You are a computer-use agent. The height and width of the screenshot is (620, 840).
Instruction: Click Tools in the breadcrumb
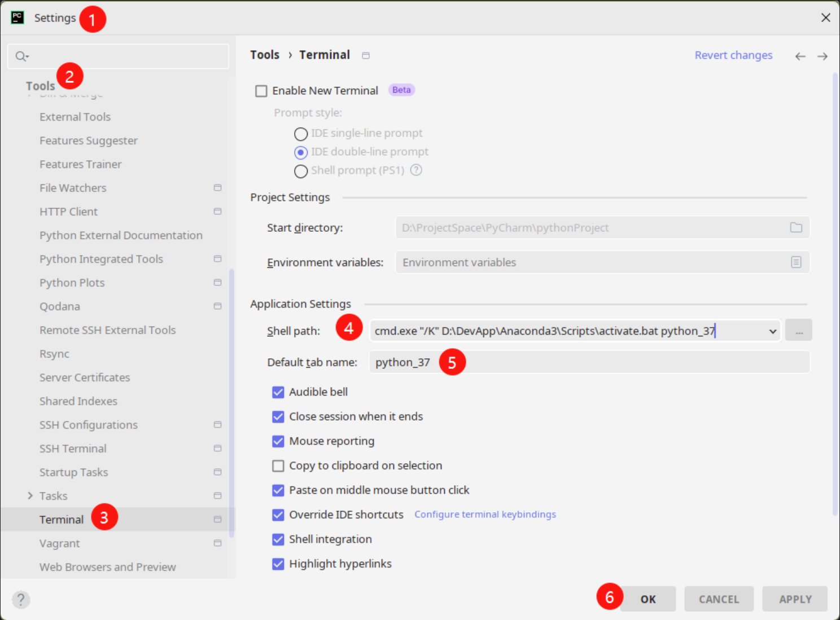265,55
